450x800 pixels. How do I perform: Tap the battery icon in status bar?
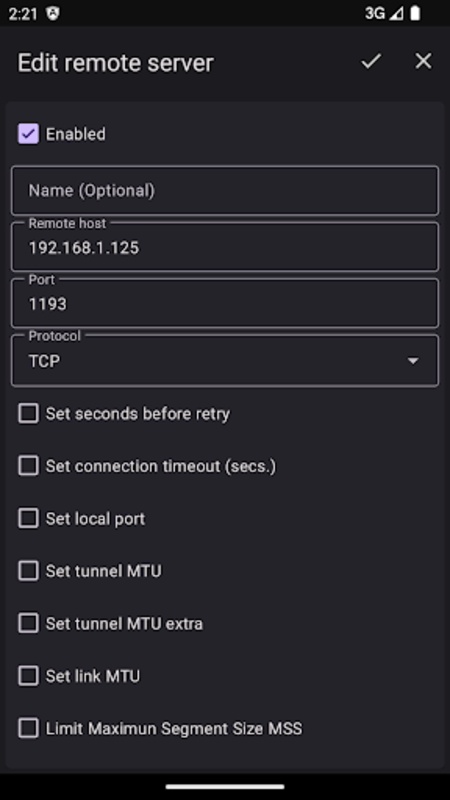point(415,14)
